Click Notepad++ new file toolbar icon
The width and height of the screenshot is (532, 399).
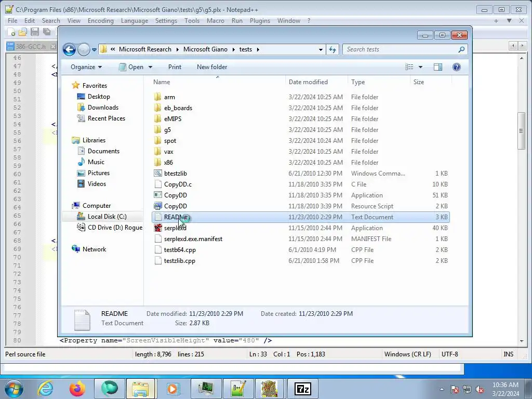tap(11, 32)
